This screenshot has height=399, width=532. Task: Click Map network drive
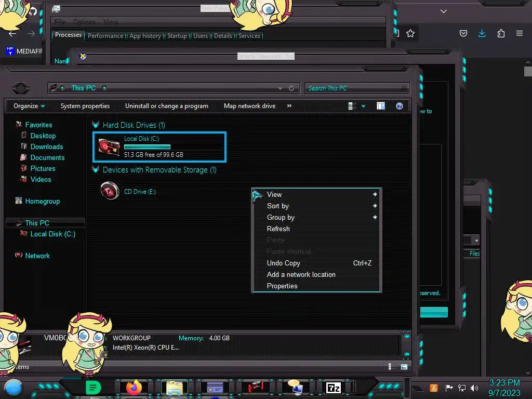pyautogui.click(x=250, y=106)
